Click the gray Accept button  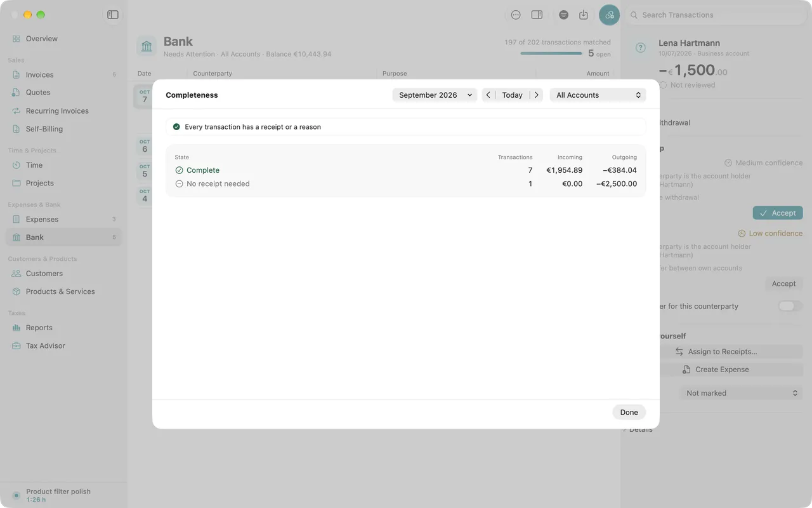tap(783, 284)
